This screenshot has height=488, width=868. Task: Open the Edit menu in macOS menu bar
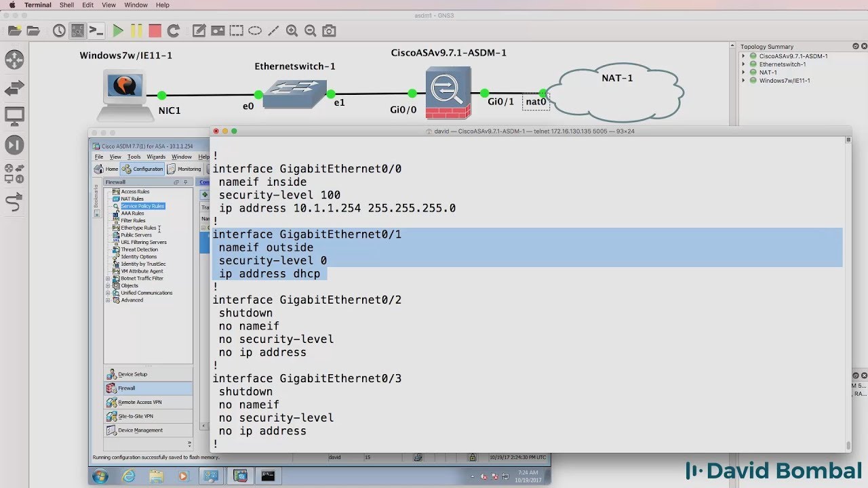tap(88, 5)
